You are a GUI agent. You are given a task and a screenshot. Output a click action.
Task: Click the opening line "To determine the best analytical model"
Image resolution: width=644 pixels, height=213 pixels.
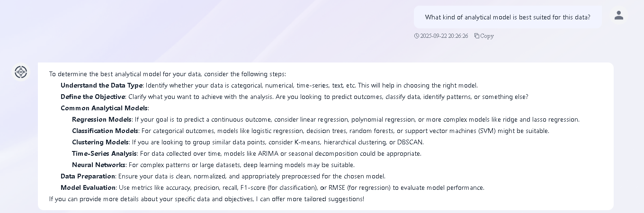click(168, 74)
